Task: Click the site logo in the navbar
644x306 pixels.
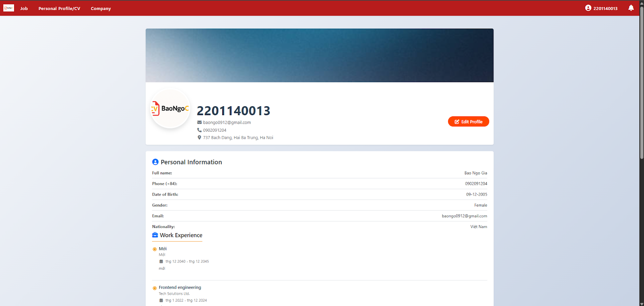Action: (8, 8)
